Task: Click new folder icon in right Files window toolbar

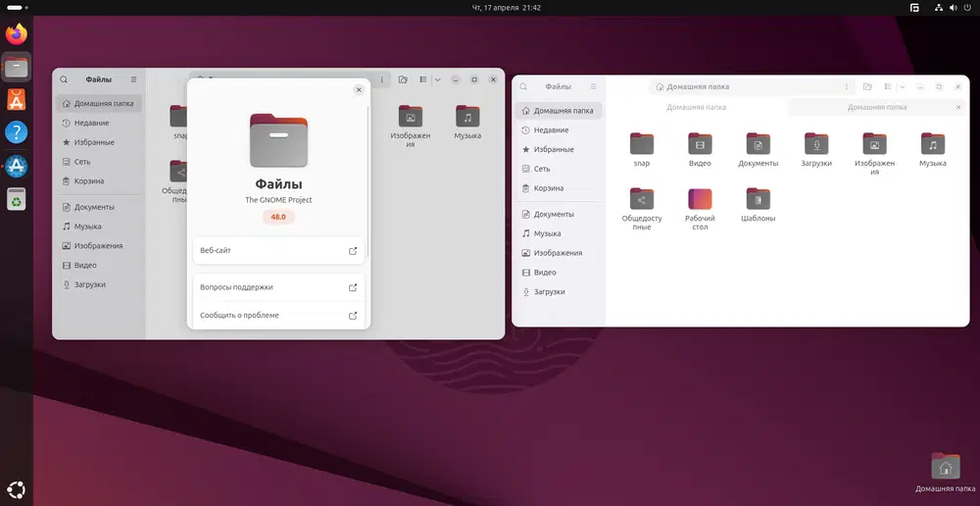Action: click(x=867, y=87)
